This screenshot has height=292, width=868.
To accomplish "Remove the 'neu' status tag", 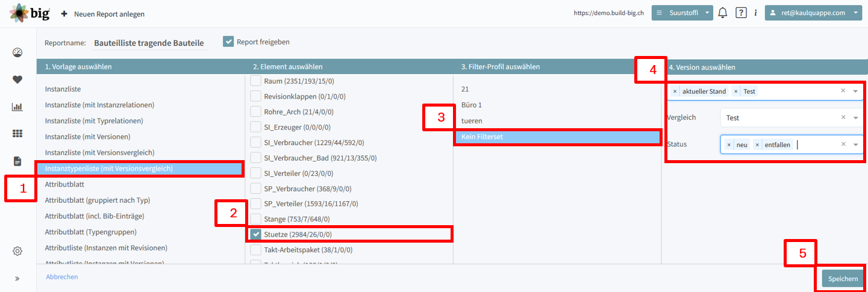I will (729, 145).
